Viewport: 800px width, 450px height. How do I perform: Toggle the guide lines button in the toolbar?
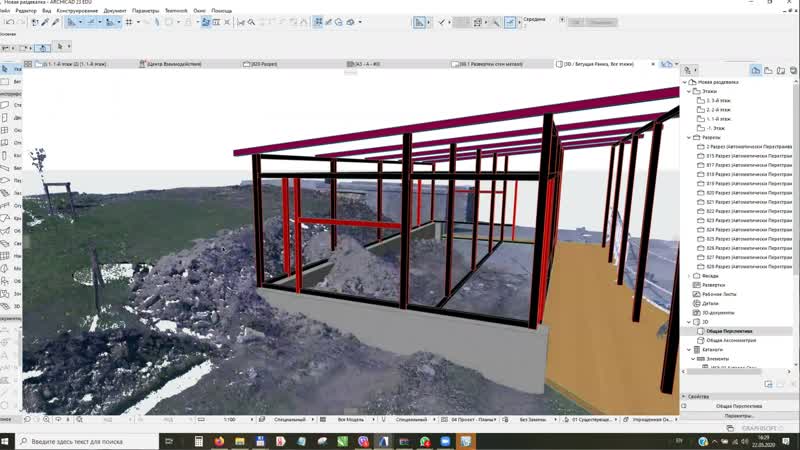tap(419, 21)
